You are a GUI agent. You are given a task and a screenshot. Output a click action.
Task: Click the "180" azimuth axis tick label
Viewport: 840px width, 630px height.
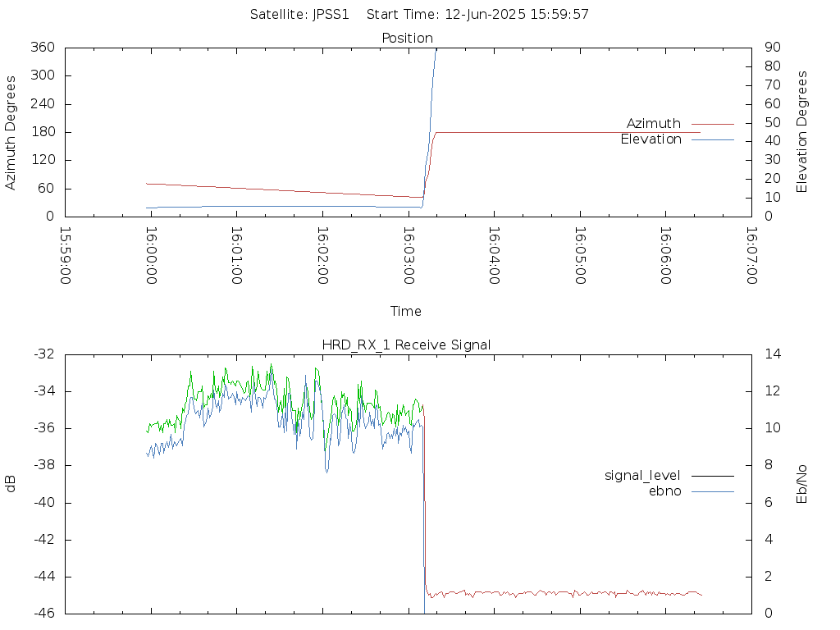[43, 132]
